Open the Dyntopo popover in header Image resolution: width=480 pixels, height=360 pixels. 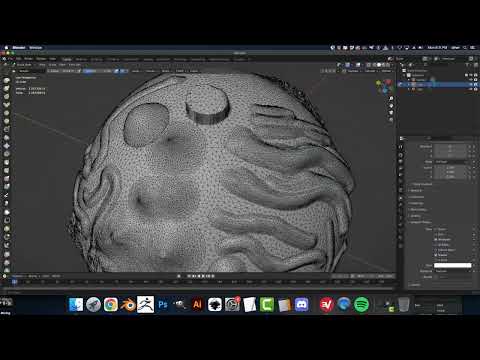coord(353,71)
